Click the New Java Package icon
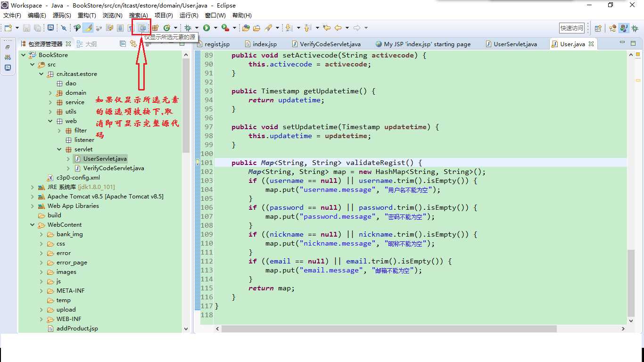Viewport: 644px width, 362px height. [x=155, y=28]
